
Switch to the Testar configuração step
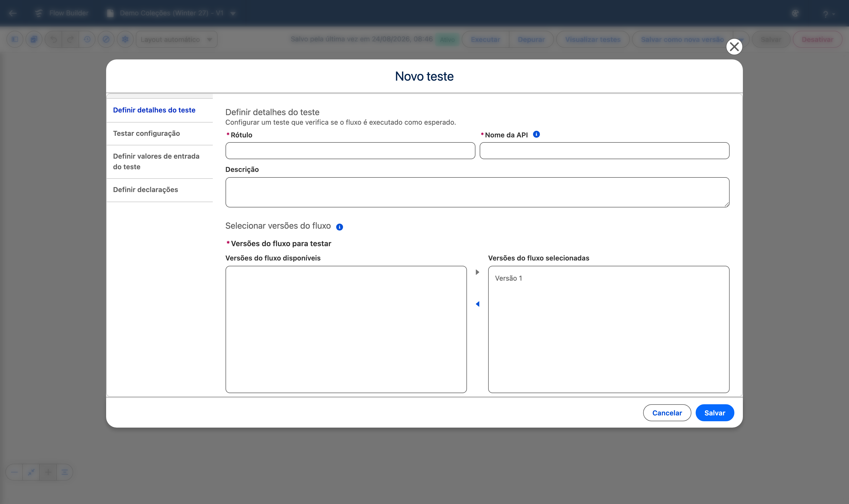pyautogui.click(x=160, y=133)
